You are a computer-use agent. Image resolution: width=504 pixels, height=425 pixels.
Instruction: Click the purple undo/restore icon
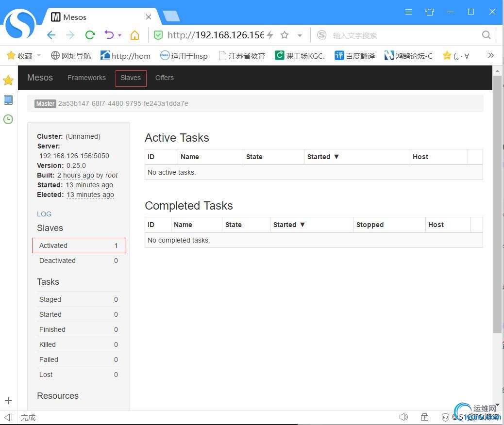point(109,35)
